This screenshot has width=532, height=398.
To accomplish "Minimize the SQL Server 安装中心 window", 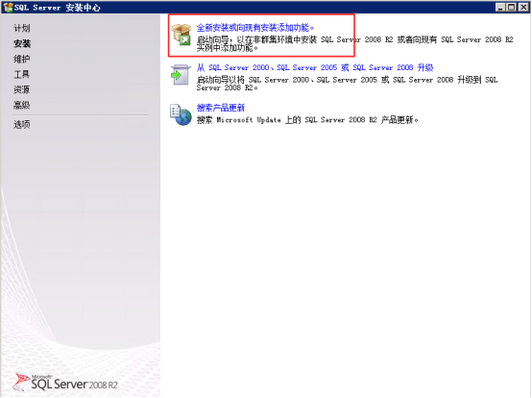I will [500, 7].
